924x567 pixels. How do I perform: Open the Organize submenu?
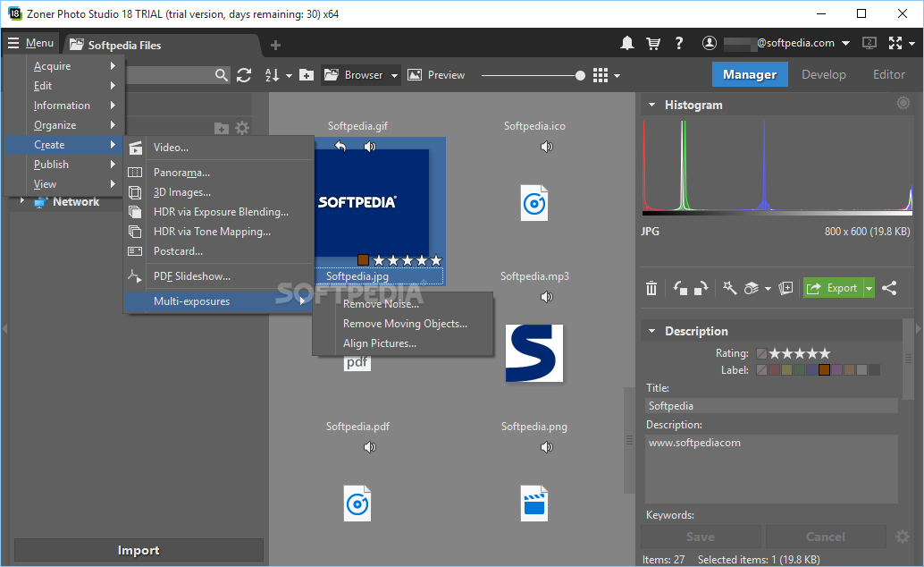point(65,125)
